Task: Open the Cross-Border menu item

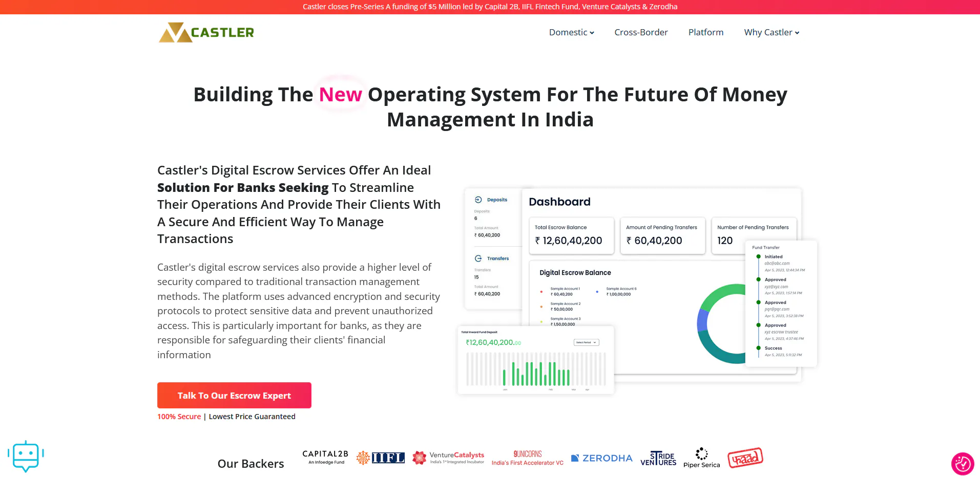Action: 641,32
